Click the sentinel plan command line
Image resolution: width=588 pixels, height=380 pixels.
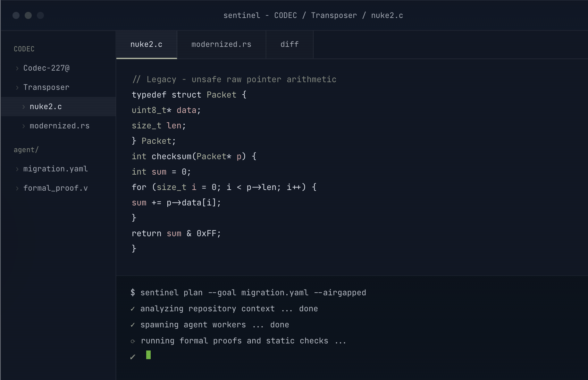point(248,293)
